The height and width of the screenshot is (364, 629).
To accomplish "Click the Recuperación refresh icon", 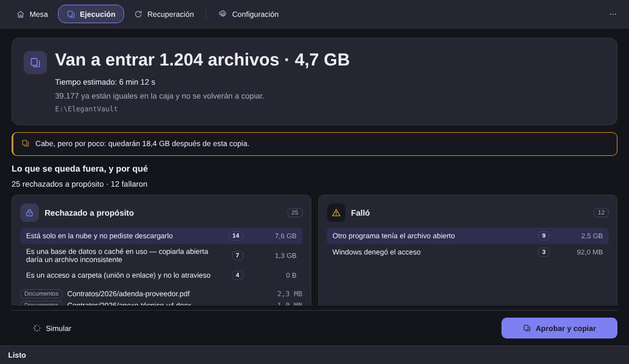I will (x=139, y=14).
